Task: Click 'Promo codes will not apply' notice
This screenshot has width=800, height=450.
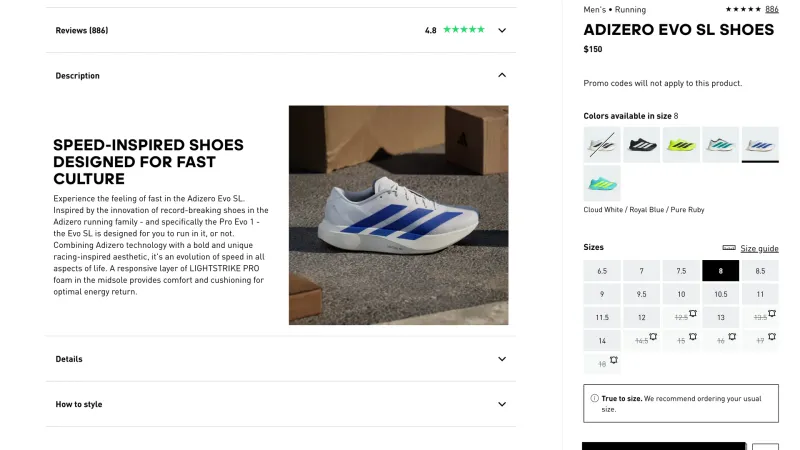Action: point(663,83)
